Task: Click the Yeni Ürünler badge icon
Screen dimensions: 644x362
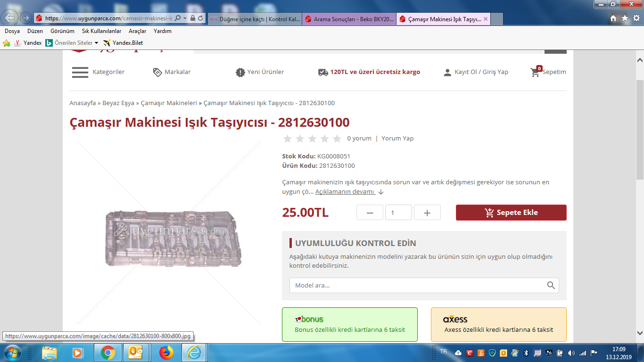Action: pos(240,72)
